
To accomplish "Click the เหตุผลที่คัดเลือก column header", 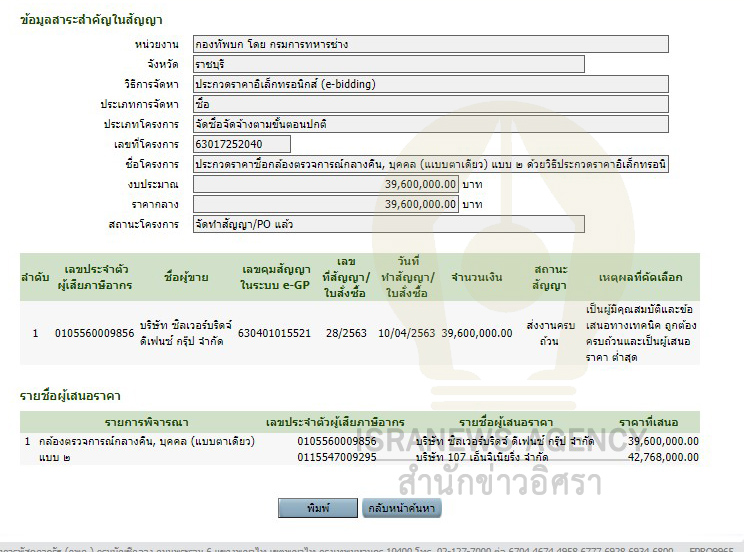I will point(641,277).
